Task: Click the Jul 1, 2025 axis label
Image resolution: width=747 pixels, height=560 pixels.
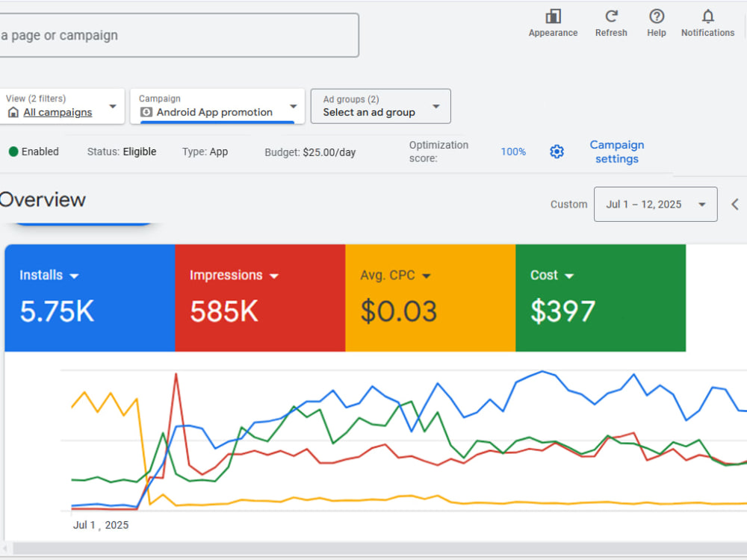Action: [101, 525]
